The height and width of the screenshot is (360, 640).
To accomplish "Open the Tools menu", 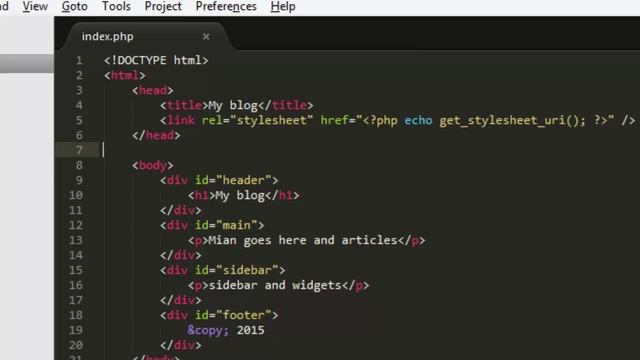I will click(x=116, y=7).
